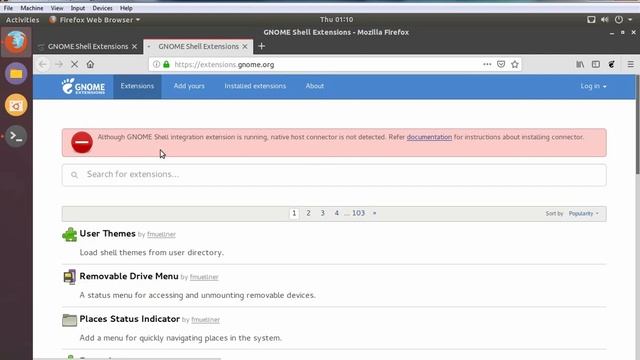Screen dimensions: 640x360
Task: Open the About page
Action: tap(315, 86)
